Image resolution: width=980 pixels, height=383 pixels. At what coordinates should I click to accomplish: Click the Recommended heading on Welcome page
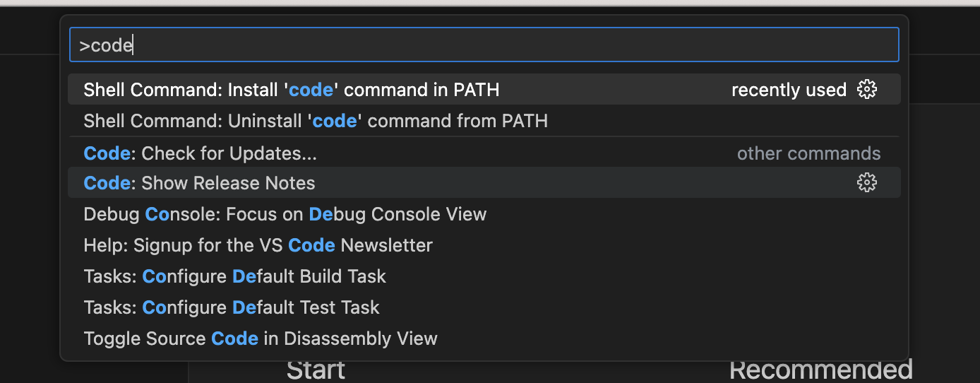[820, 371]
